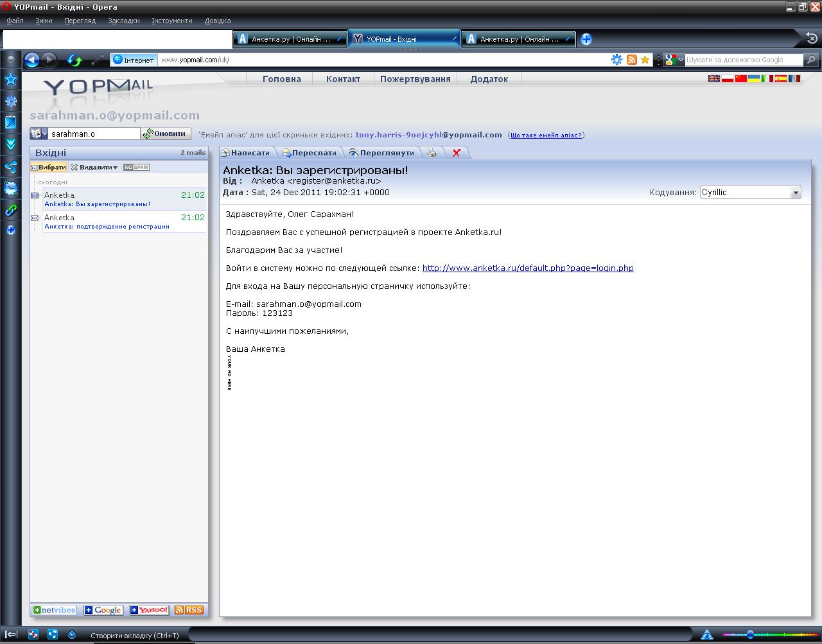The width and height of the screenshot is (822, 644).
Task: Open a new tab with the plus button
Action: pos(586,39)
